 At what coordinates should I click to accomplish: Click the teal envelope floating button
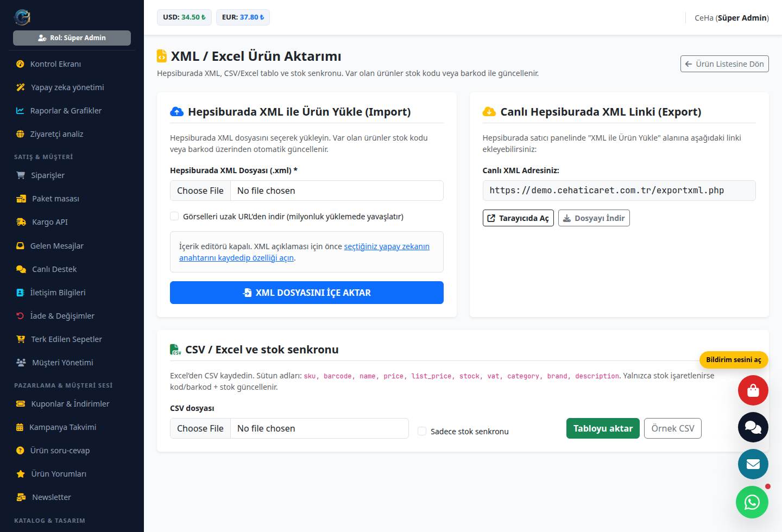coord(753,464)
